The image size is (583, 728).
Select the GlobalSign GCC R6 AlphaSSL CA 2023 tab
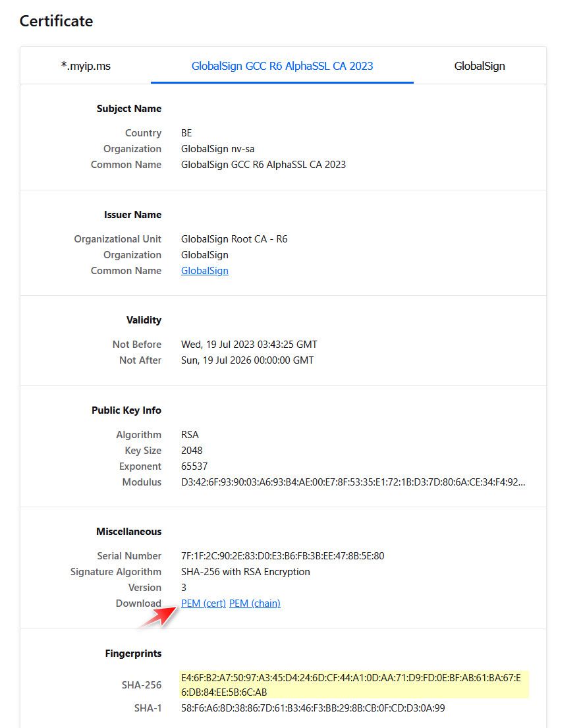[x=282, y=66]
